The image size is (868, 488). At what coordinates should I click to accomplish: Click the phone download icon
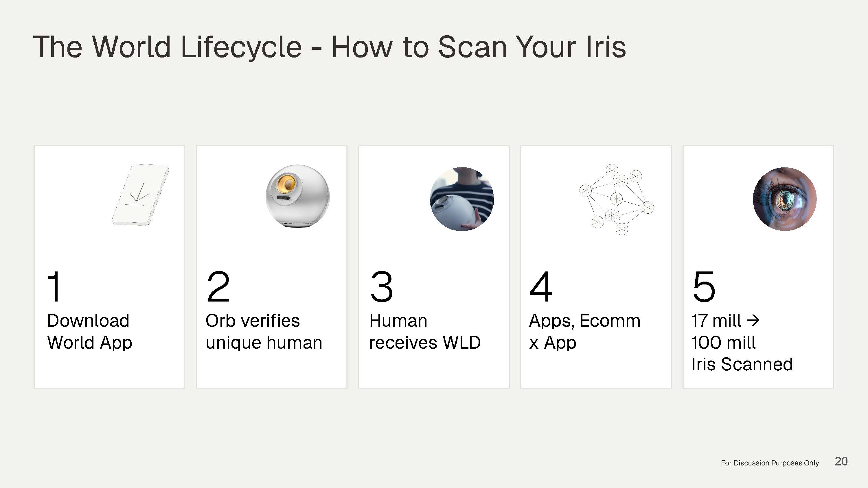[140, 195]
